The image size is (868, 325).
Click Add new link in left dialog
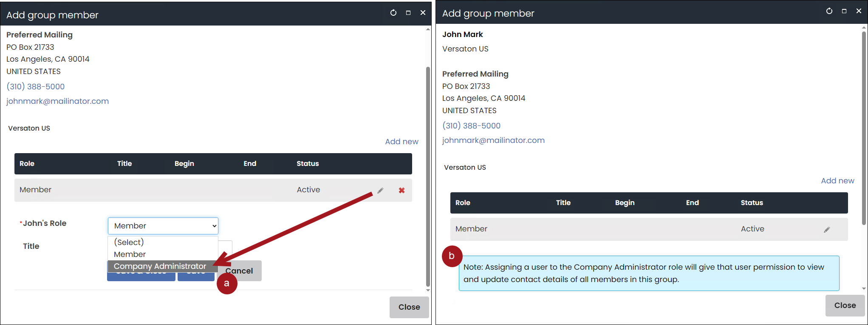tap(401, 142)
